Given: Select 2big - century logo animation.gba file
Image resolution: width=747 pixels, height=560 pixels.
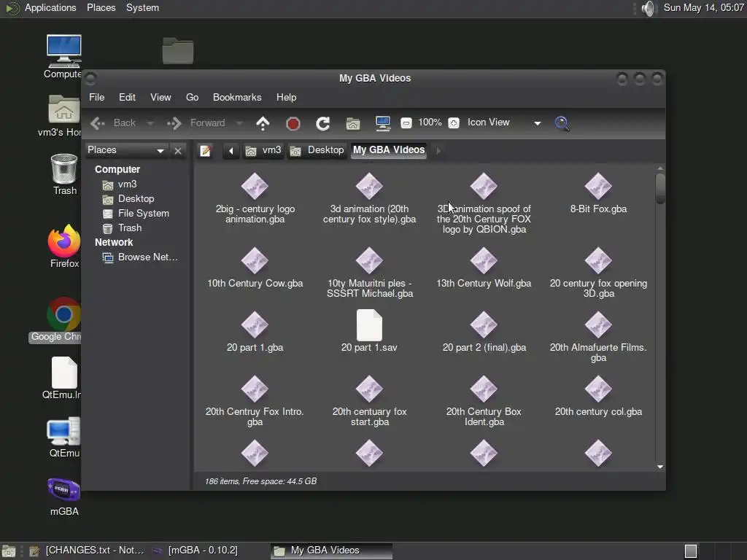Looking at the screenshot, I should tap(255, 198).
